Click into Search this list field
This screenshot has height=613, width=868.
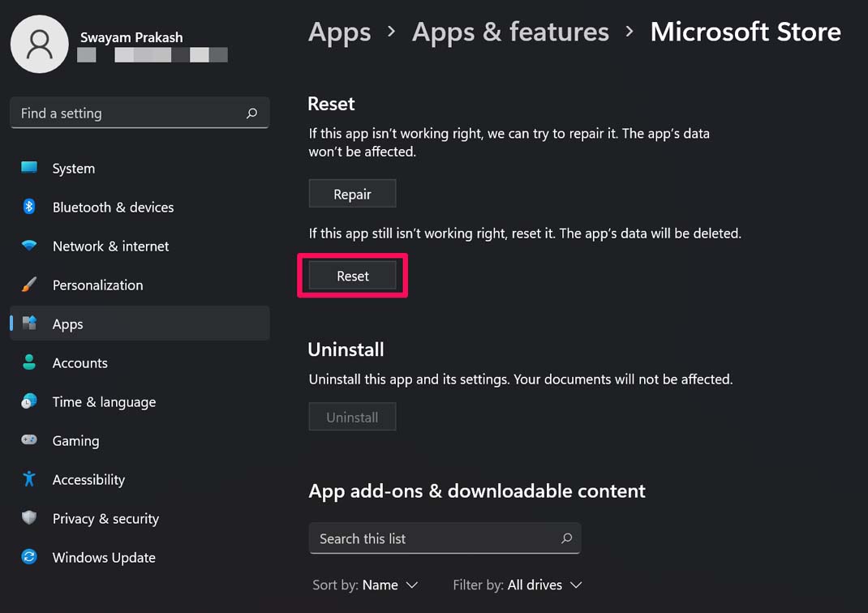click(445, 538)
